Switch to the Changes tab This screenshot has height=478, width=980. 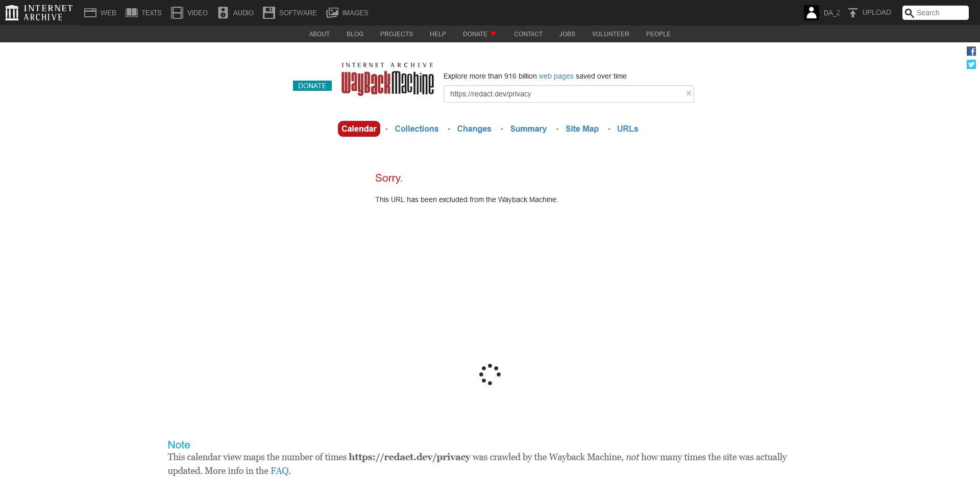[474, 129]
